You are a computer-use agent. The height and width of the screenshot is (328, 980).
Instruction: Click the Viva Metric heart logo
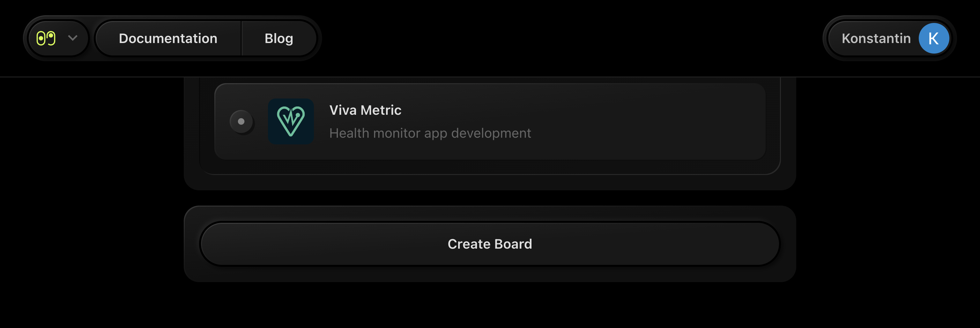[x=291, y=122]
